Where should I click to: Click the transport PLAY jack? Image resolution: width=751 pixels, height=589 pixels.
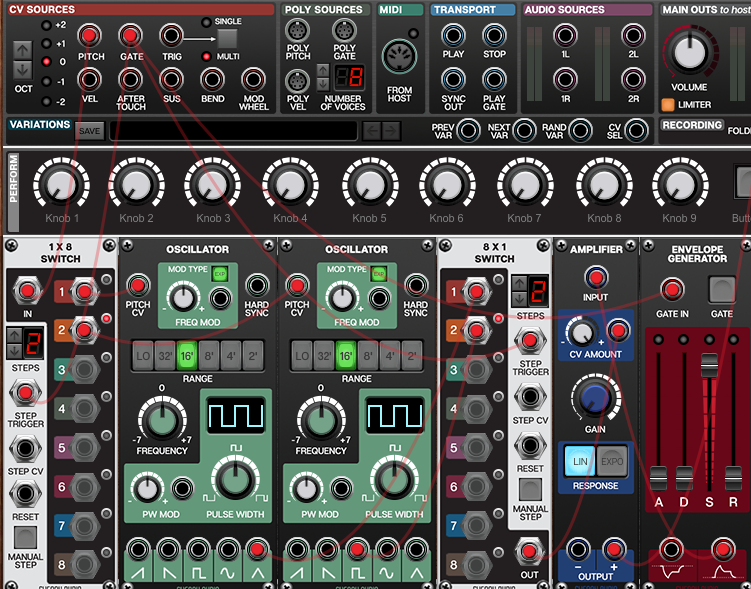(453, 35)
